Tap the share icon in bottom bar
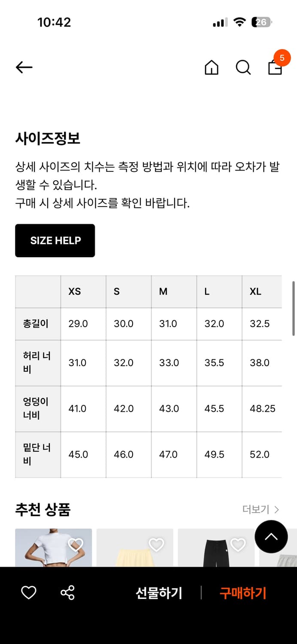The width and height of the screenshot is (297, 644). tap(67, 593)
